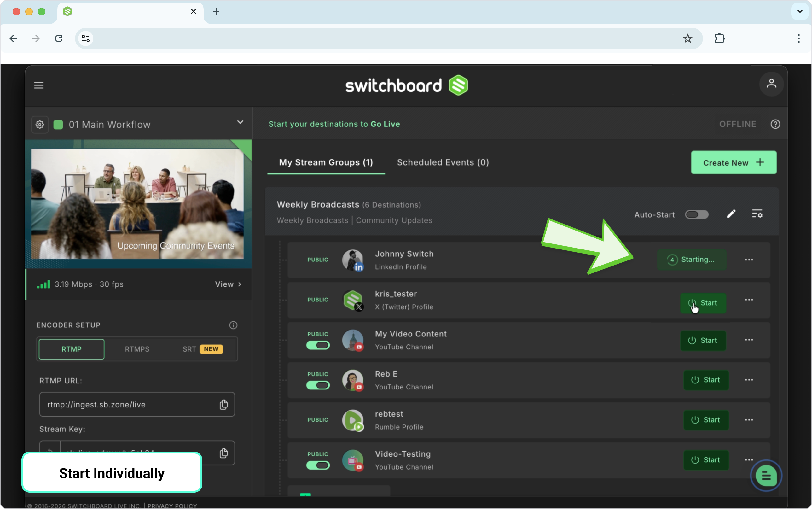Screen dimensions: 812x509
Task: Click the pencil edit icon for Weekly Broadcasts
Action: tap(731, 214)
